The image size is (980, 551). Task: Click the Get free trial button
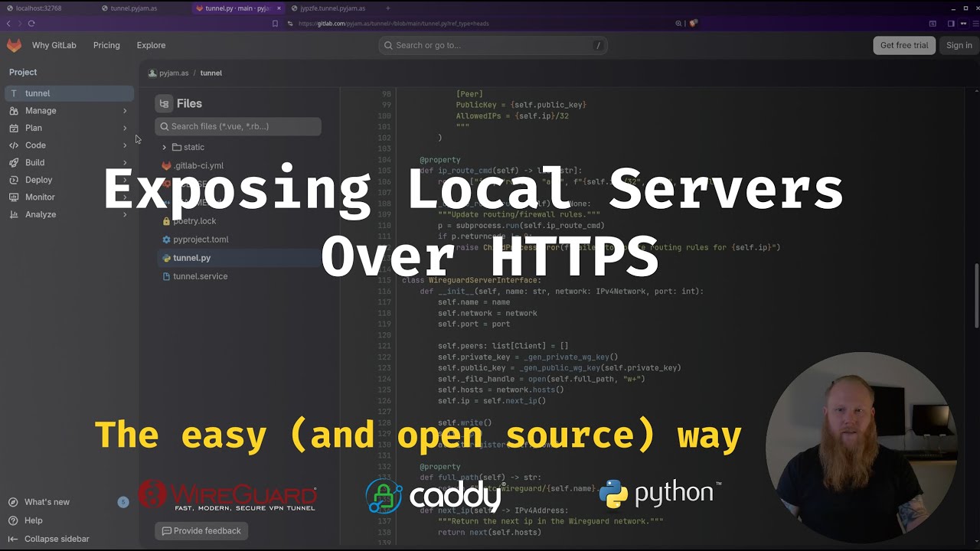click(904, 45)
